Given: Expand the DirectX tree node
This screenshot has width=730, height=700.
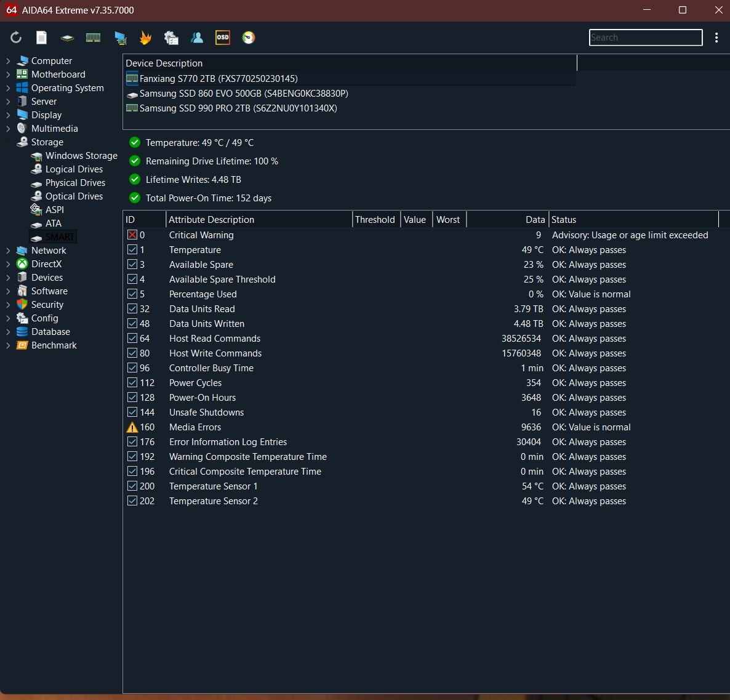Looking at the screenshot, I should 8,264.
